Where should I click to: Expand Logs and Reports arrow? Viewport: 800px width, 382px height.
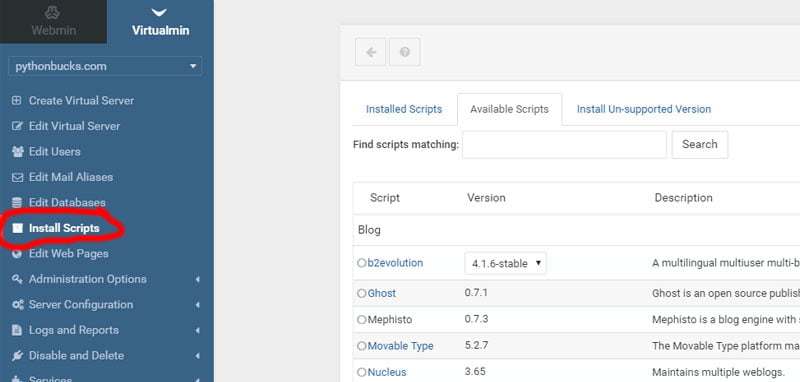[x=197, y=330]
